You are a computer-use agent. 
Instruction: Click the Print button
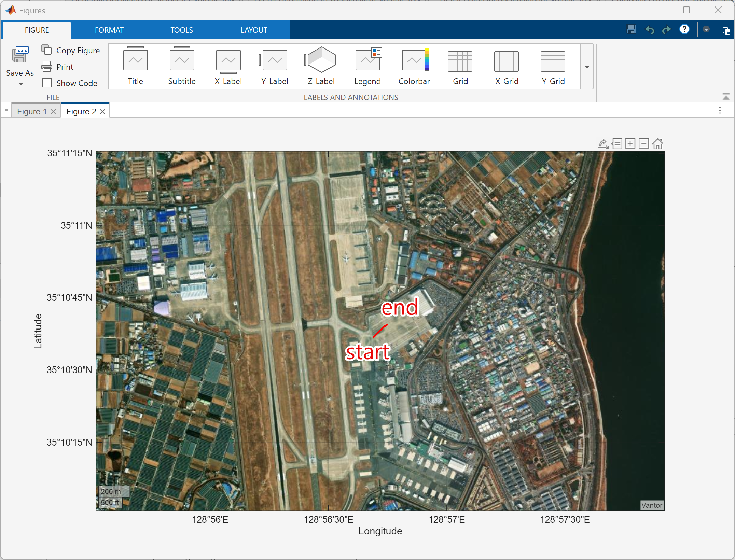point(57,67)
